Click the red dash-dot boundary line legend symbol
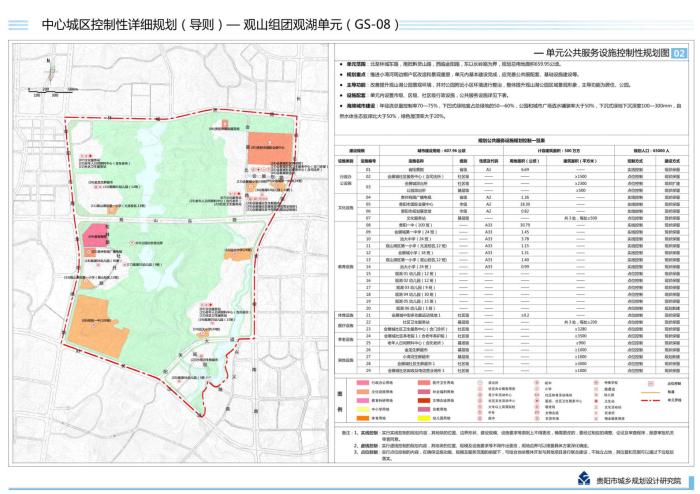Viewport: 700px width, 494px height. tap(650, 400)
